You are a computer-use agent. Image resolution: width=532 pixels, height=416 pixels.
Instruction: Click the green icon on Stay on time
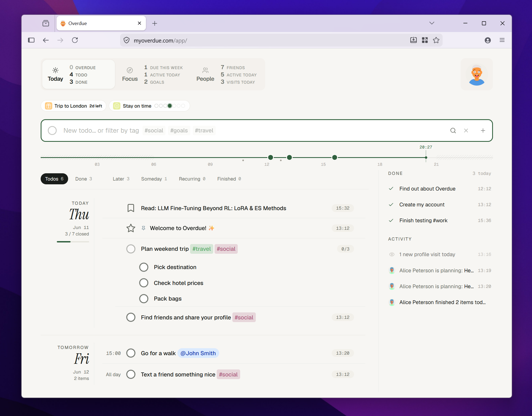pos(117,106)
